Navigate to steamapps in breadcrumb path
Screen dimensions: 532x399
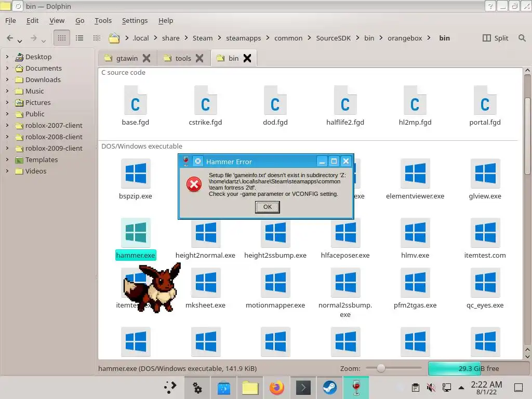point(243,38)
